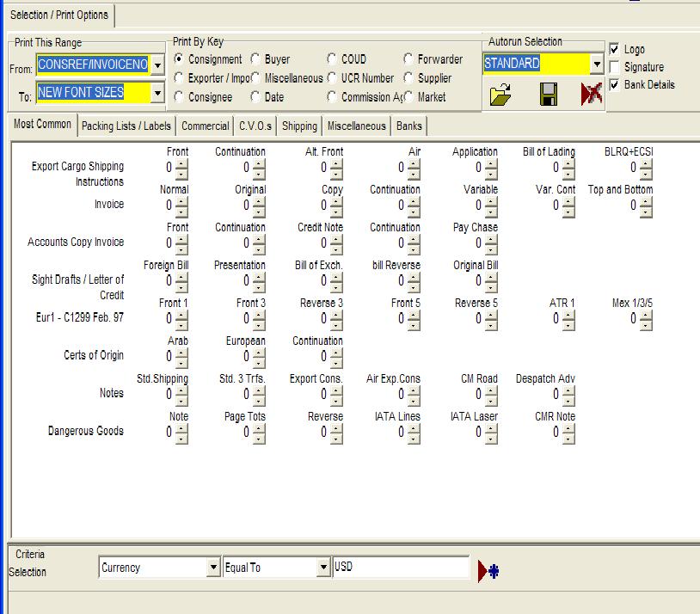Choose the Forwarder print key option
This screenshot has height=614, width=700.
click(x=408, y=59)
